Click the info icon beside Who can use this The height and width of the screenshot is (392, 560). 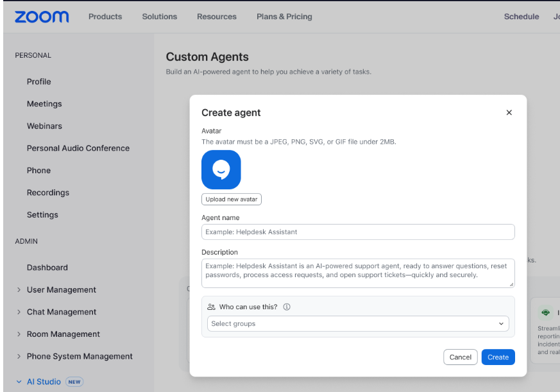(x=287, y=307)
